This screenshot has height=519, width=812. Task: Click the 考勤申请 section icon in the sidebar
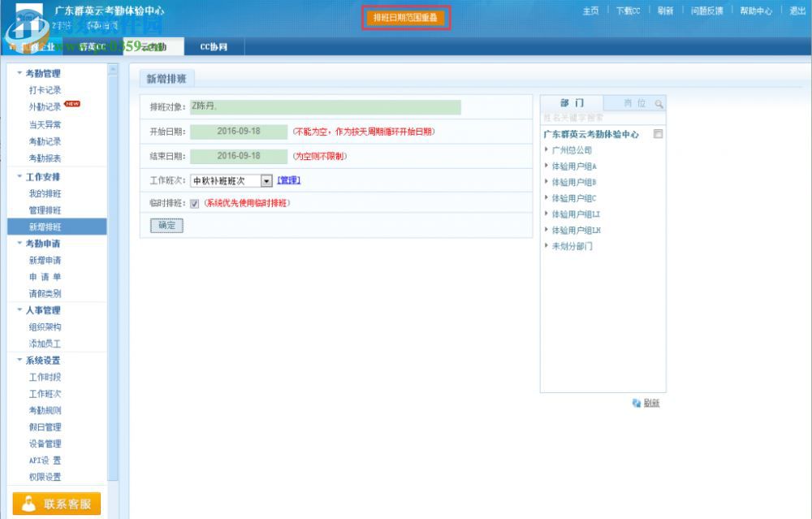point(18,242)
